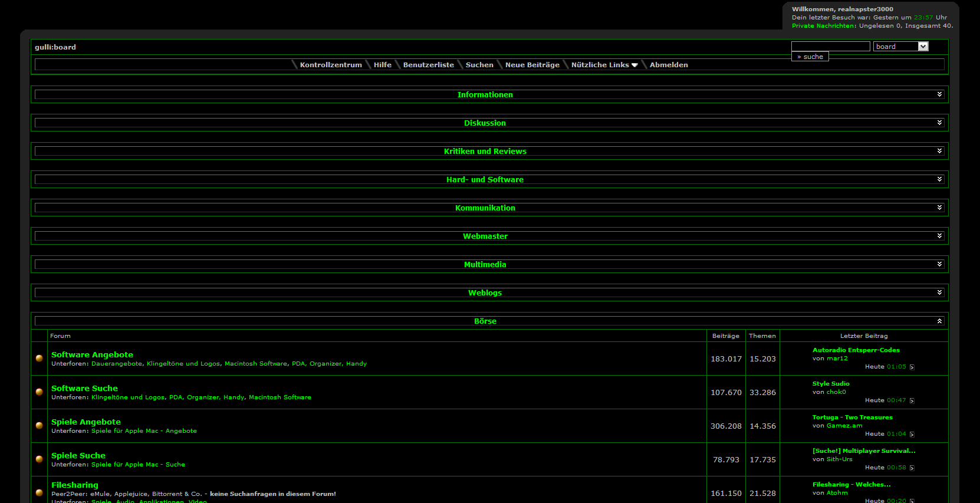The width and height of the screenshot is (980, 503).
Task: Click the Spiele Suche forum status icon
Action: [x=40, y=459]
